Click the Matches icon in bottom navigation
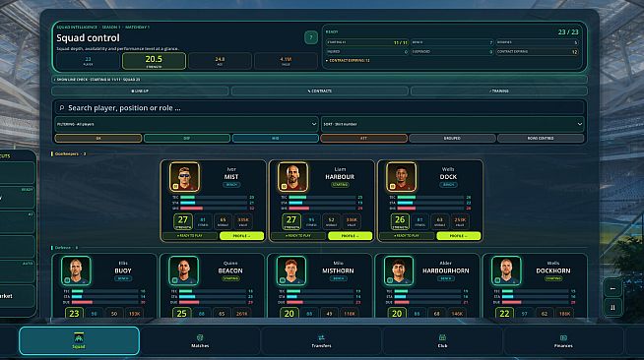 pos(200,337)
